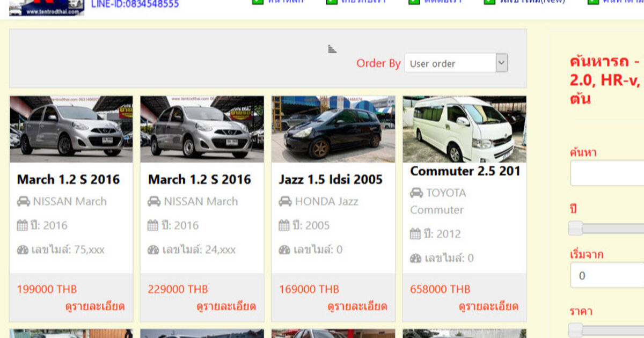Click the odometer icon beside เลขไมล์: 24,xxx

[153, 249]
